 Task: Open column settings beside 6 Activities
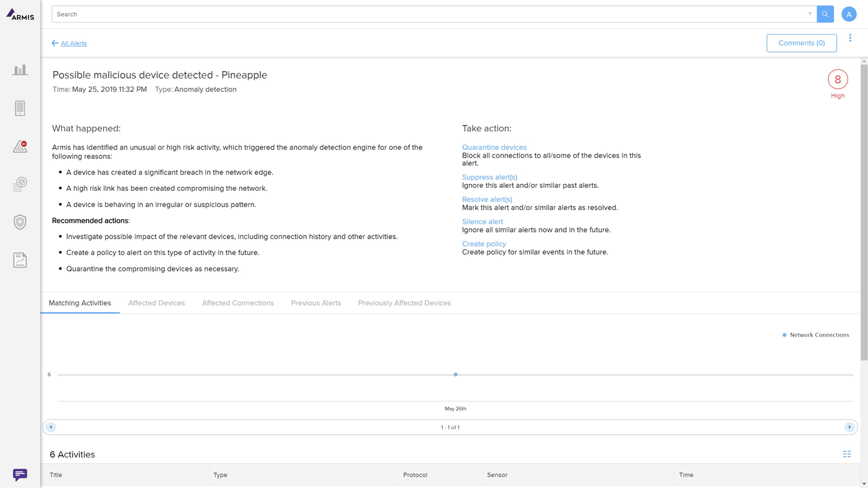[x=847, y=454]
